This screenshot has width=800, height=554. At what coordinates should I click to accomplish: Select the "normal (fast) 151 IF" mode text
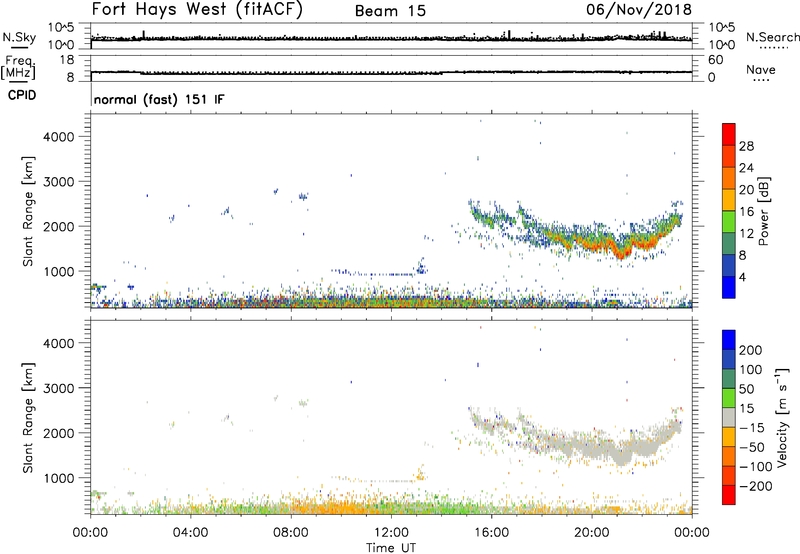(x=159, y=99)
